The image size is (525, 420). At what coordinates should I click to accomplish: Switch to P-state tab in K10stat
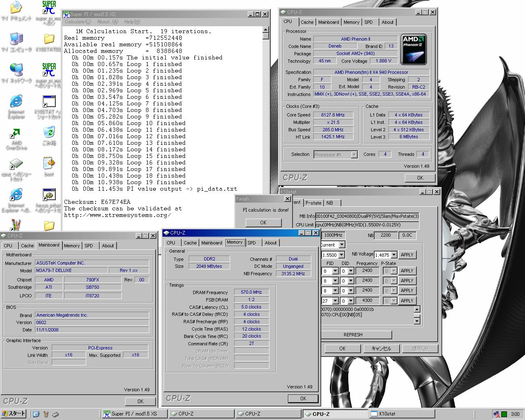[x=313, y=203]
